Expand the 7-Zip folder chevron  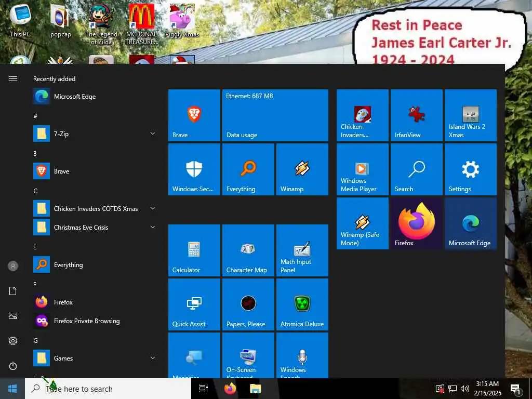153,134
